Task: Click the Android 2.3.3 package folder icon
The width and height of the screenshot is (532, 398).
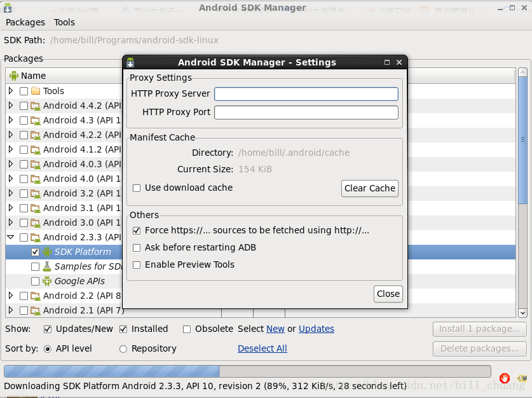Action: (36, 237)
